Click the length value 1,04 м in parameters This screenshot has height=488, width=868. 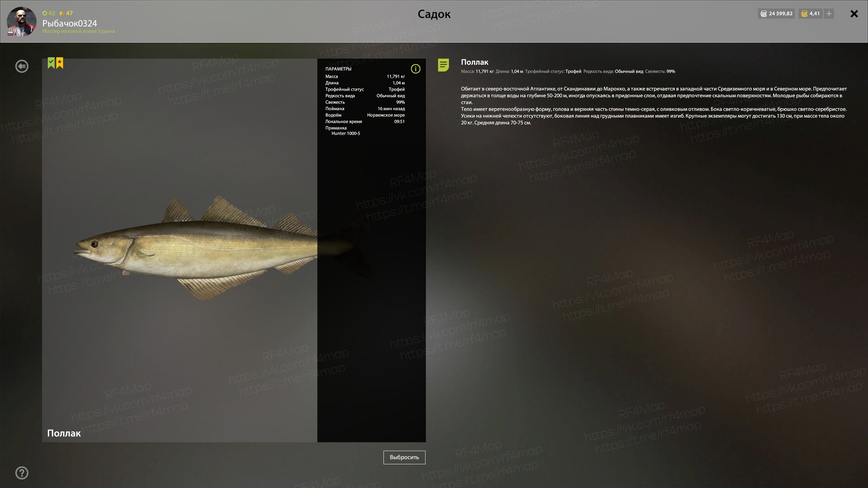pyautogui.click(x=399, y=83)
